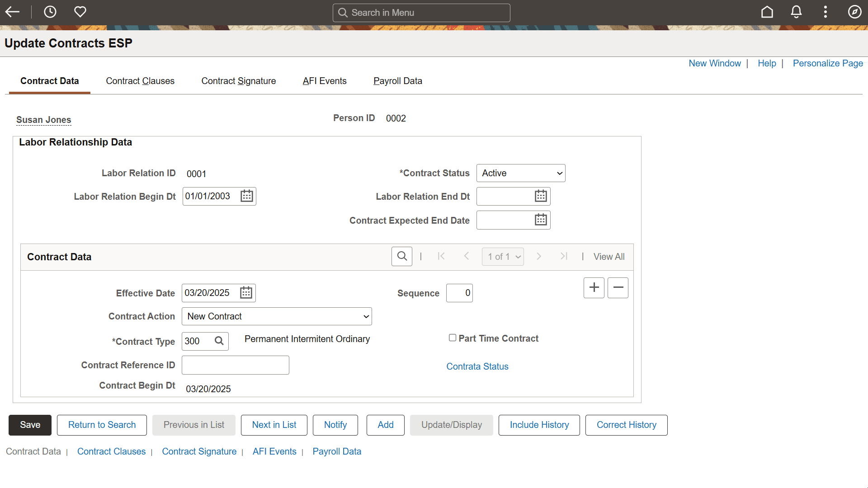Enable the Part Time Contract checkbox
Image resolution: width=868 pixels, height=488 pixels.
click(x=453, y=338)
